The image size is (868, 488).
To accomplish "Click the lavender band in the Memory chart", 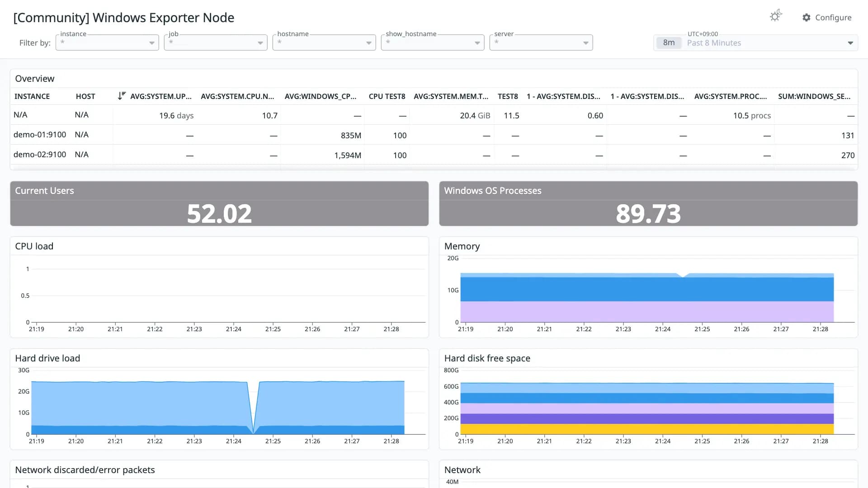I will coord(647,312).
